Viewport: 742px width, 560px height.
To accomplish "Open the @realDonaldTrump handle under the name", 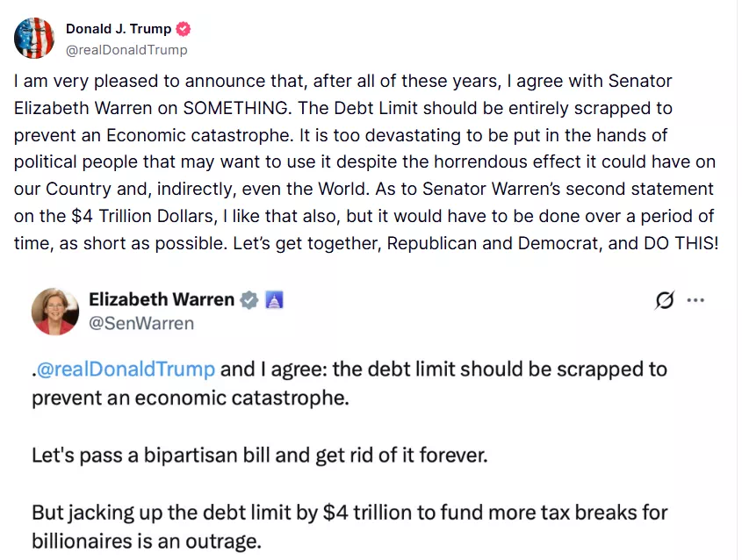I will click(126, 50).
